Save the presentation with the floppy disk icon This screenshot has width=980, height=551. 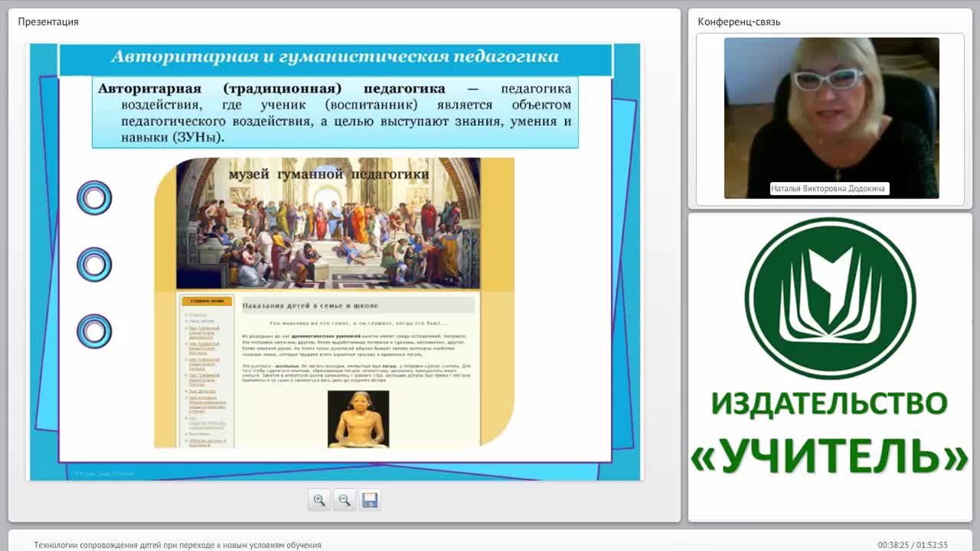point(370,500)
